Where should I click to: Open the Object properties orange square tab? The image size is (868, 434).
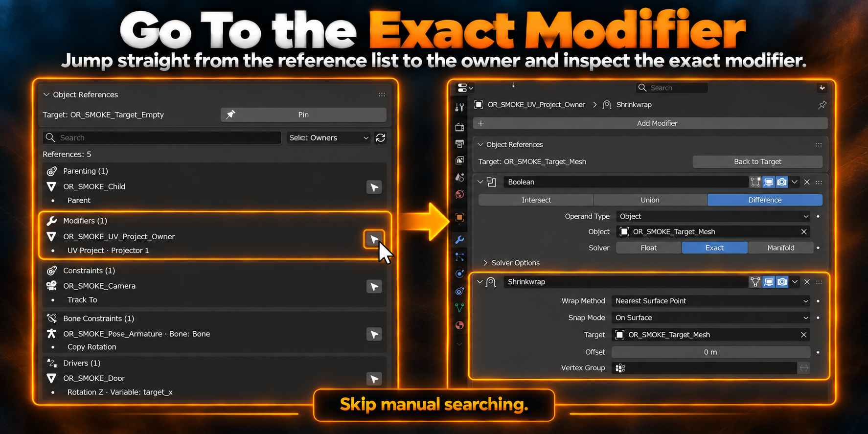[459, 217]
